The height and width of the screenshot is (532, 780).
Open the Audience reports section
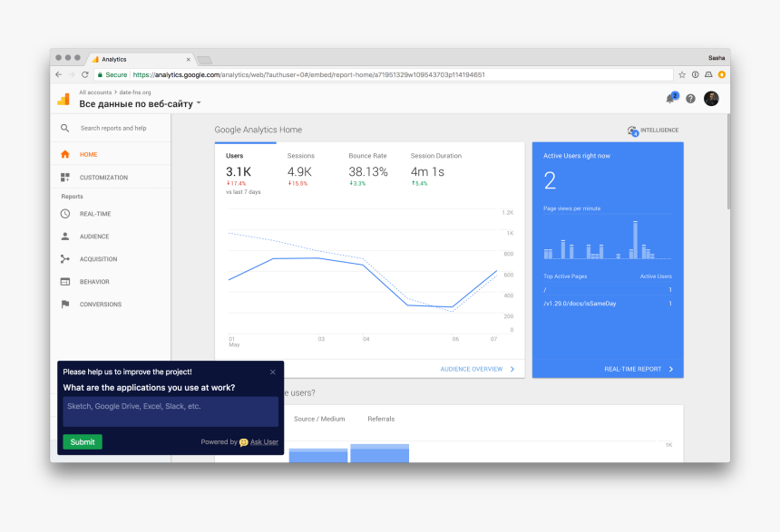point(111,237)
